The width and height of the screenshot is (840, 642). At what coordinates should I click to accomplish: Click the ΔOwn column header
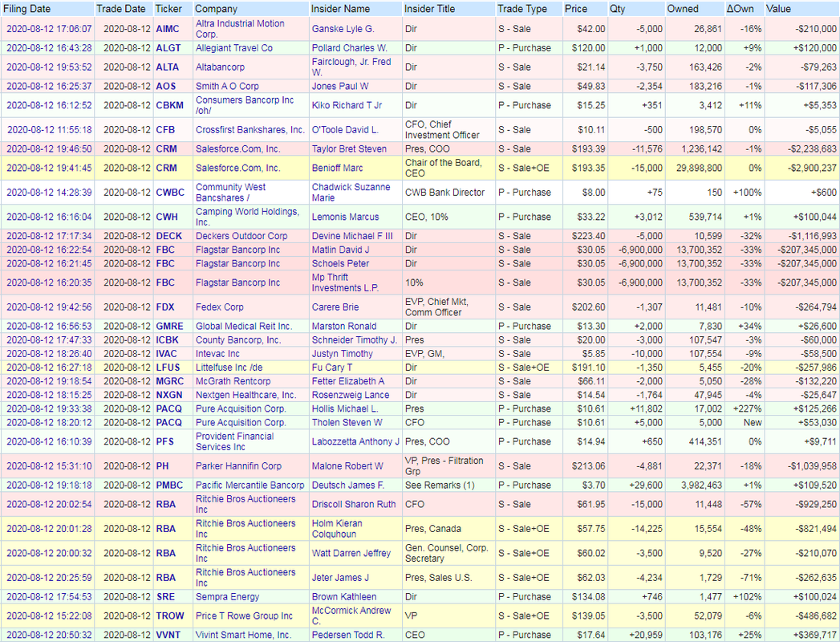click(741, 9)
